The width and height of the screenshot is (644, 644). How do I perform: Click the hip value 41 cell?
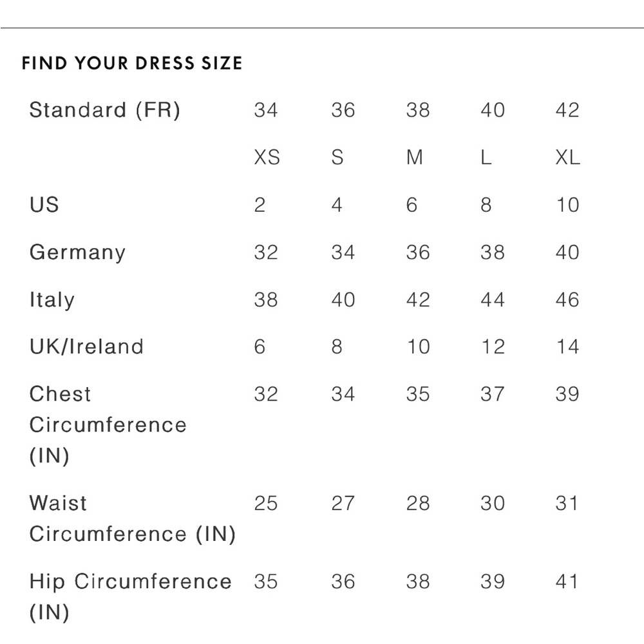567,582
